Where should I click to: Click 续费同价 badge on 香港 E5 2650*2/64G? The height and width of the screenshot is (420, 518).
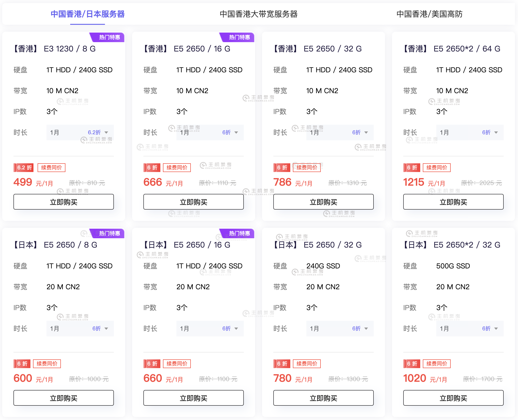pos(437,167)
